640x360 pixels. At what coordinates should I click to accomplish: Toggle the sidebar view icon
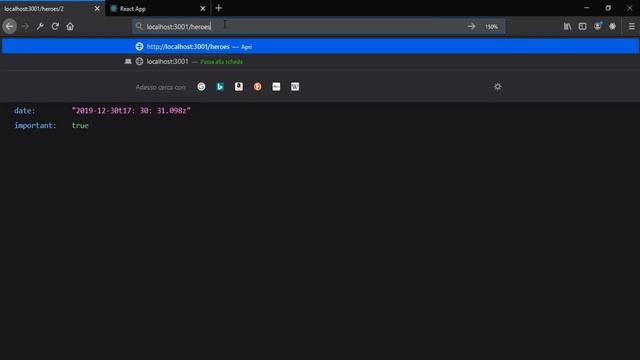coord(582,27)
